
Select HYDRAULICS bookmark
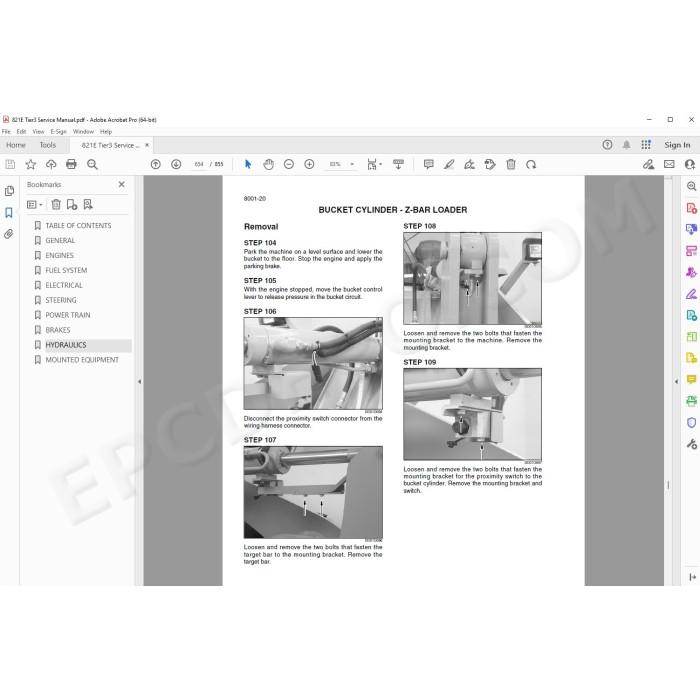tap(66, 345)
